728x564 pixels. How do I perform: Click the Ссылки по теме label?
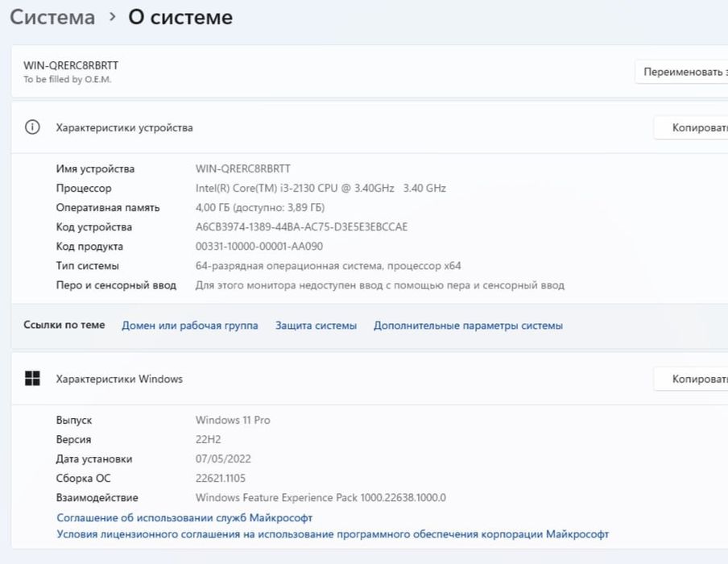tap(64, 325)
